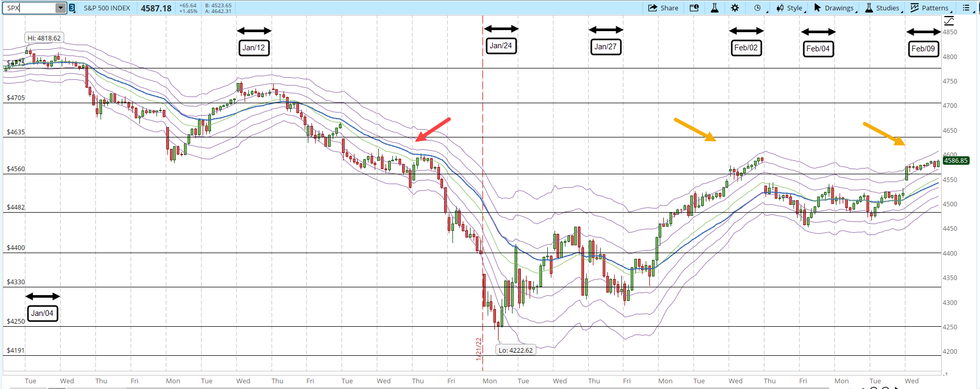The image size is (980, 389).
Task: Click the ask value A: 4642.31
Action: pos(218,11)
